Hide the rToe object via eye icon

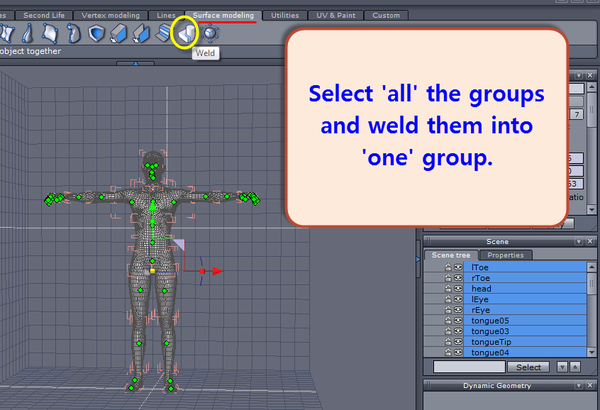pyautogui.click(x=458, y=278)
